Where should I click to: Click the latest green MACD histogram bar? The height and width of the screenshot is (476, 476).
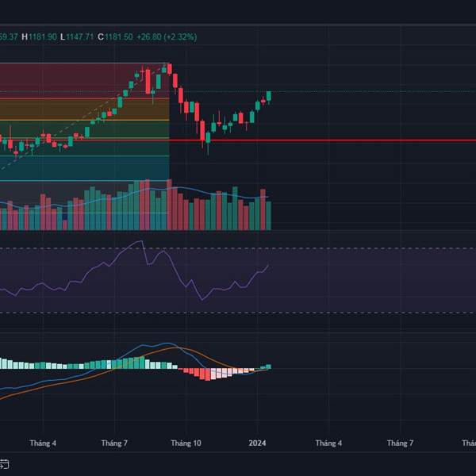(268, 367)
